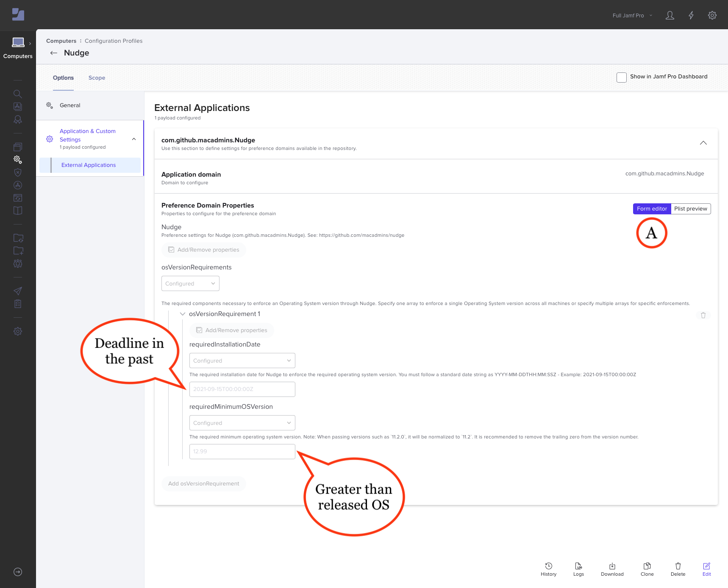Open the Mac App Store Apps icon
This screenshot has height=588, width=728.
pos(18,185)
